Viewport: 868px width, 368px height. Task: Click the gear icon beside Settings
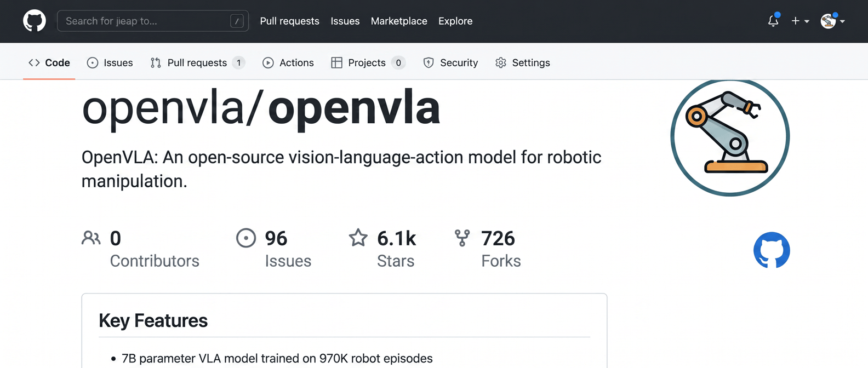[501, 63]
